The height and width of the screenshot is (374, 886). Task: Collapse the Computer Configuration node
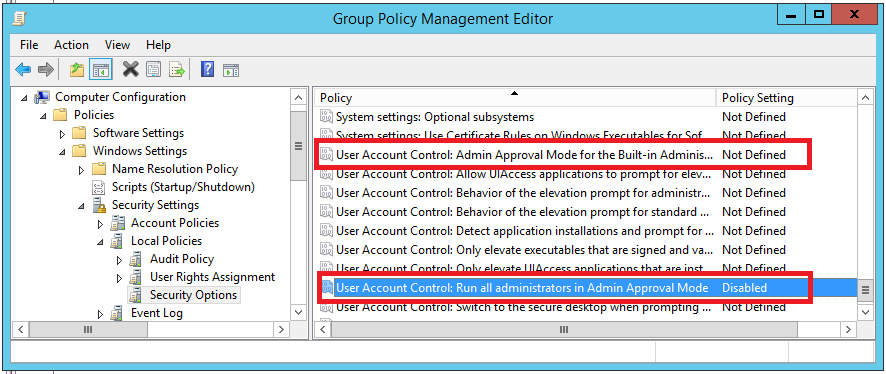point(24,98)
